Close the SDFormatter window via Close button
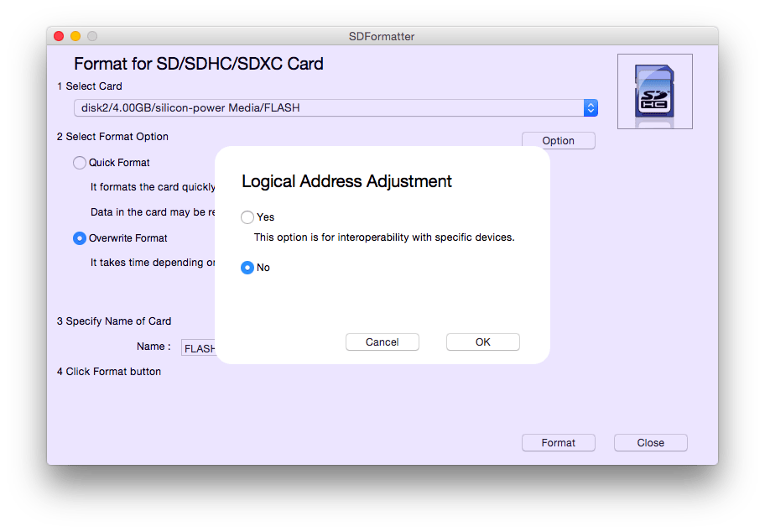The width and height of the screenshot is (765, 532). click(x=650, y=442)
